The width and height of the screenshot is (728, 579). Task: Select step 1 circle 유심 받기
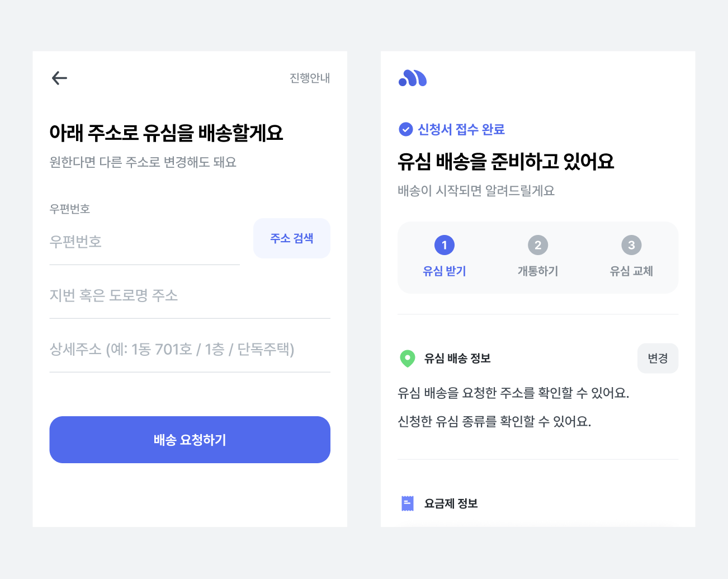point(445,245)
